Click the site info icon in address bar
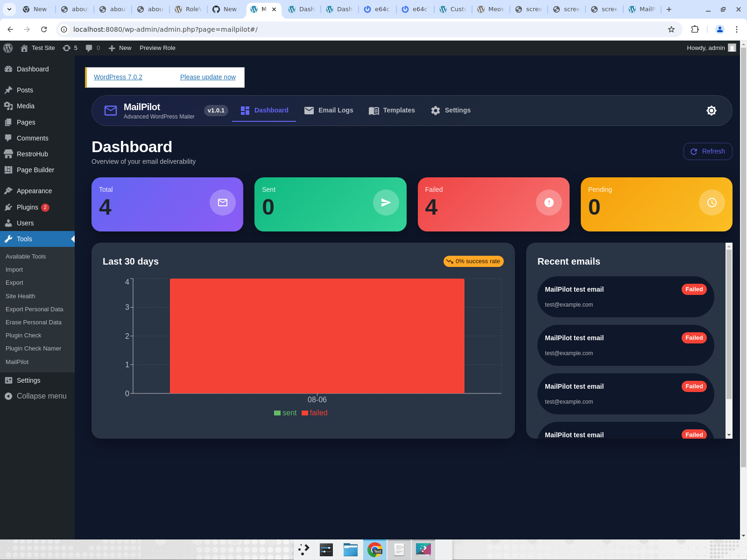 click(x=64, y=29)
